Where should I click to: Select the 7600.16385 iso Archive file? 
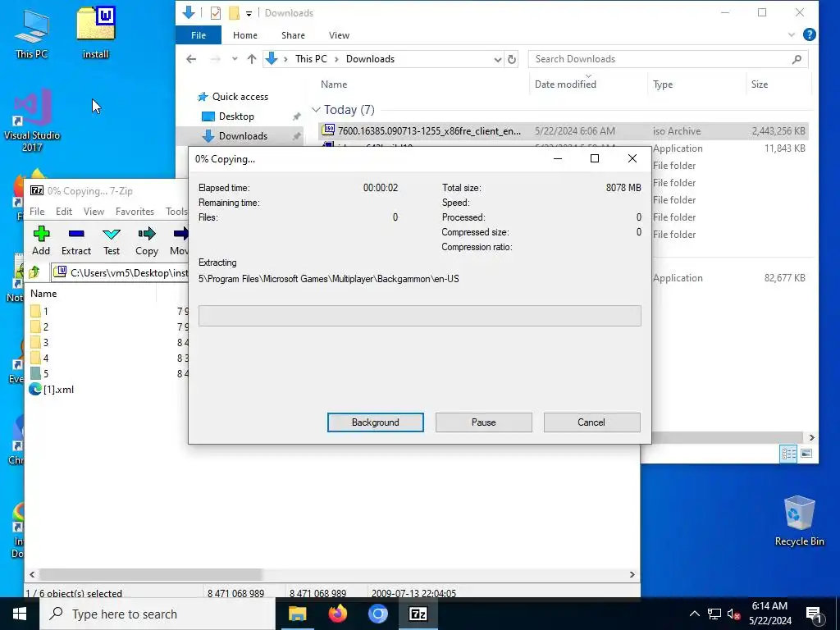563,130
